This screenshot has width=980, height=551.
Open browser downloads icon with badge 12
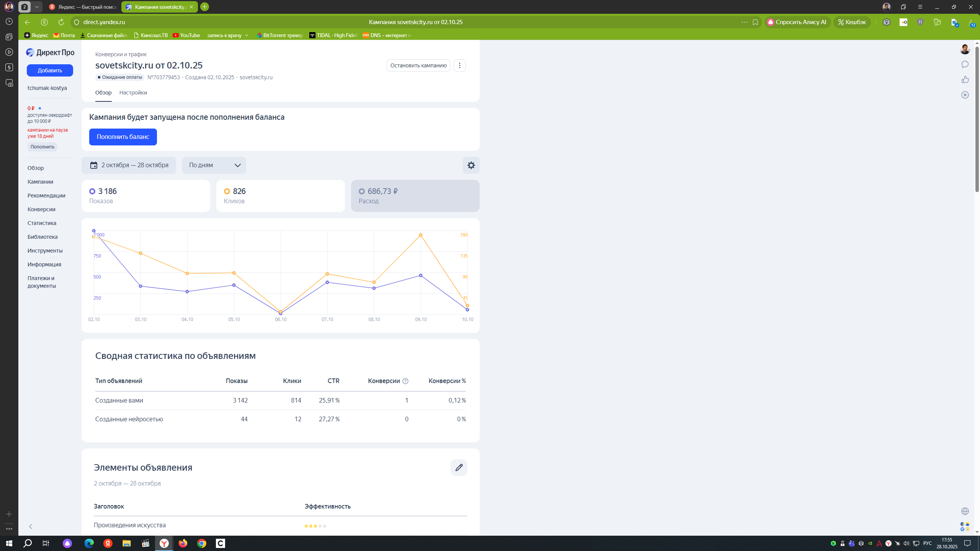(971, 23)
